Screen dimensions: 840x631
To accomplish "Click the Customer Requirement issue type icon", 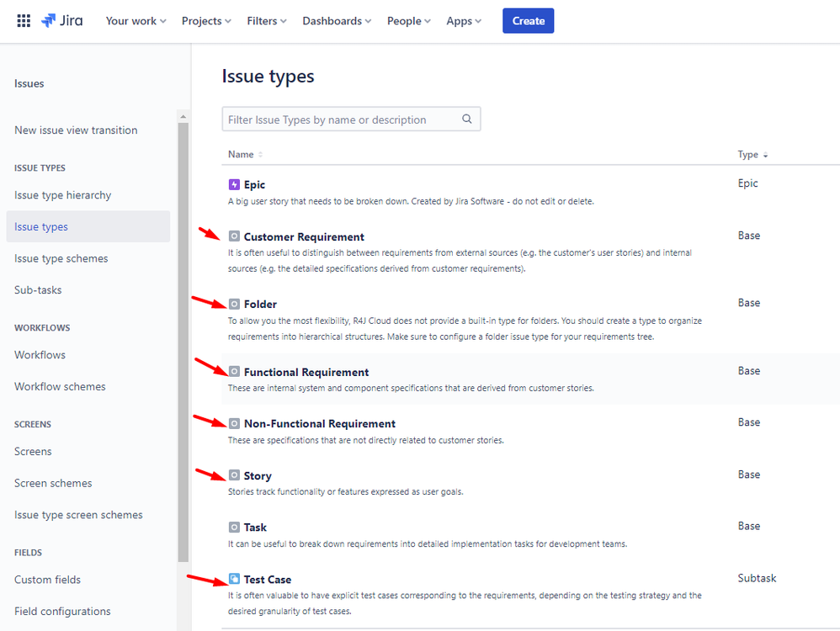I will (234, 236).
